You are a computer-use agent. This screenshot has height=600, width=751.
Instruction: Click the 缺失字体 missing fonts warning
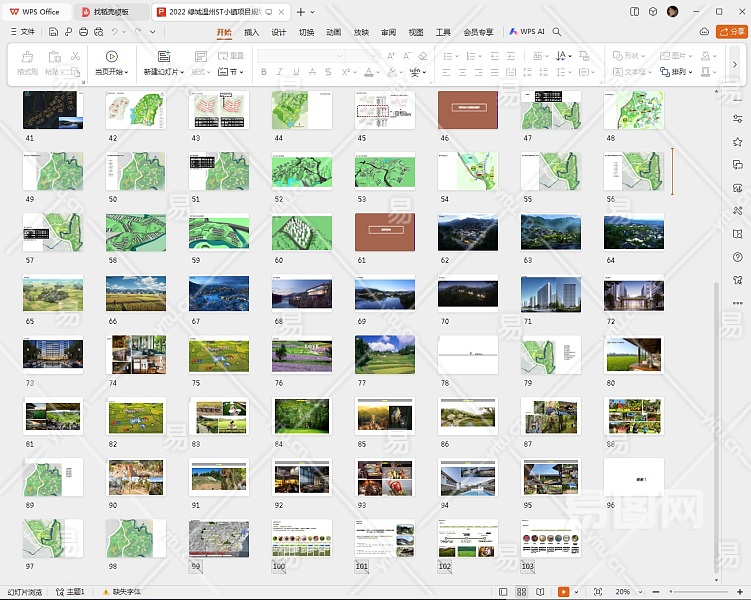pos(121,592)
